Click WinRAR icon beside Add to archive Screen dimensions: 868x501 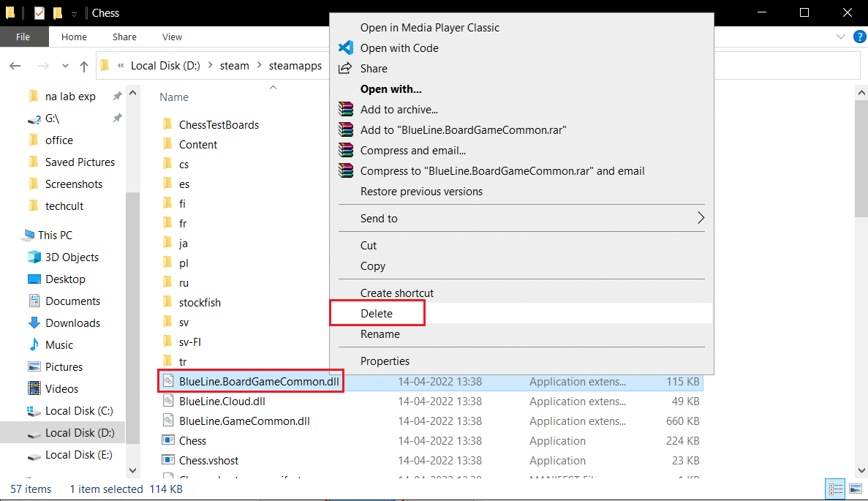tap(346, 109)
